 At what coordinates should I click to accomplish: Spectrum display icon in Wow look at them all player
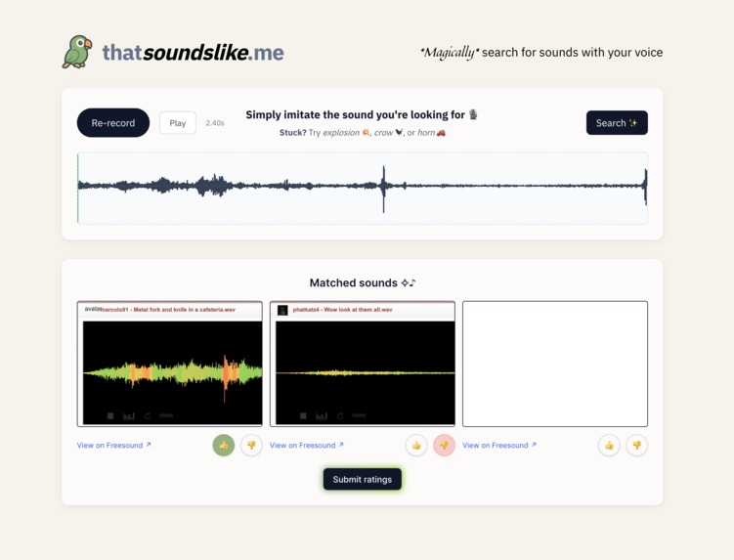(x=322, y=415)
